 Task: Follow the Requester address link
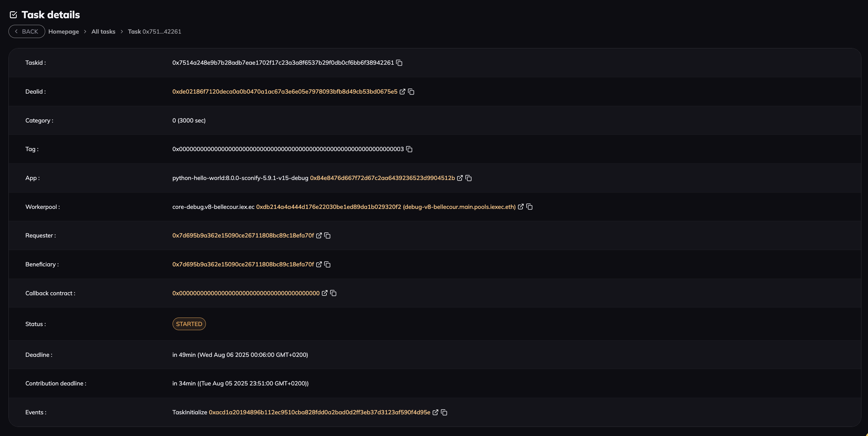tap(243, 235)
